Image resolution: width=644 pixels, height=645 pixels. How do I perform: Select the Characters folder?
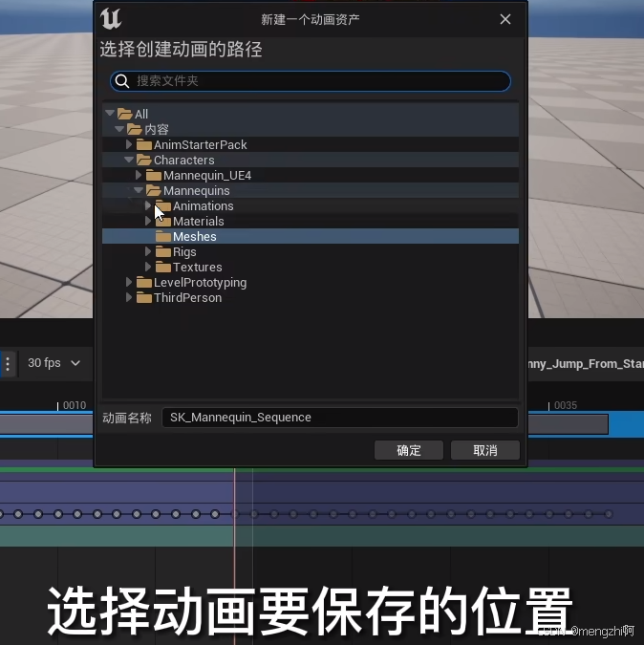[x=311, y=160]
